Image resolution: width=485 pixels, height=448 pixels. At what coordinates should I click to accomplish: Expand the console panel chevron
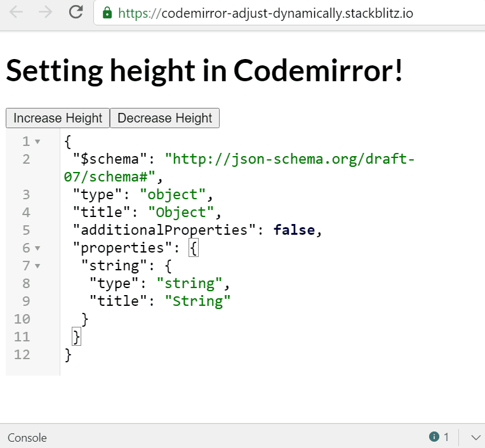point(475,437)
